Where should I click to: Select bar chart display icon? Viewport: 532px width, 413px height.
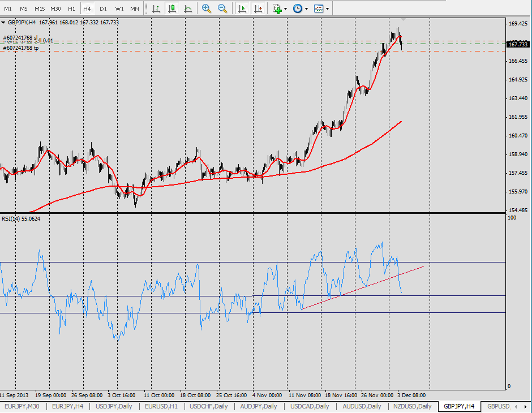156,8
